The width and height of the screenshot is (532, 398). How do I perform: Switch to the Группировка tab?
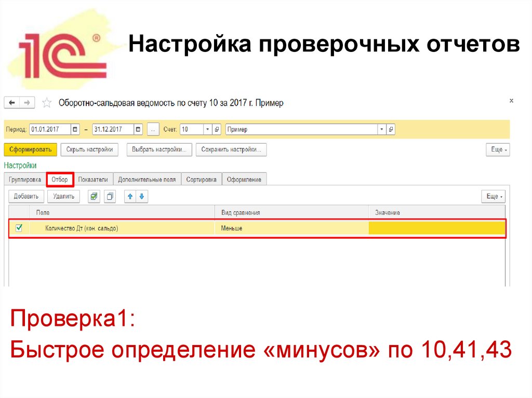click(24, 179)
